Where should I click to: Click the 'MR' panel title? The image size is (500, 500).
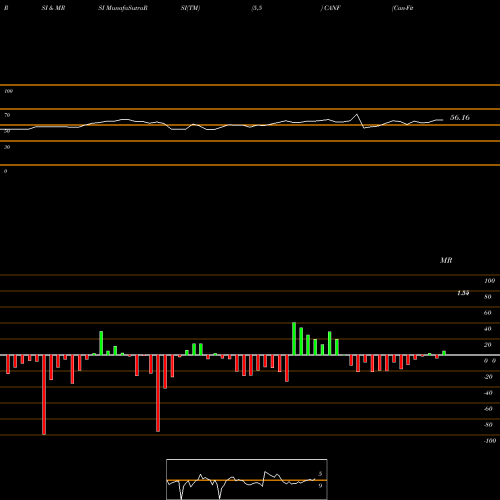(446, 260)
